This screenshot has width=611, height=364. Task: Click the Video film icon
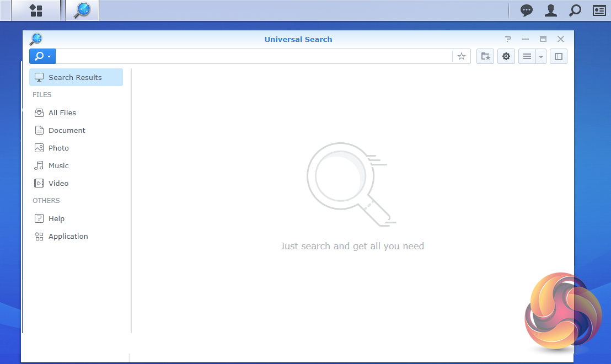pyautogui.click(x=39, y=183)
